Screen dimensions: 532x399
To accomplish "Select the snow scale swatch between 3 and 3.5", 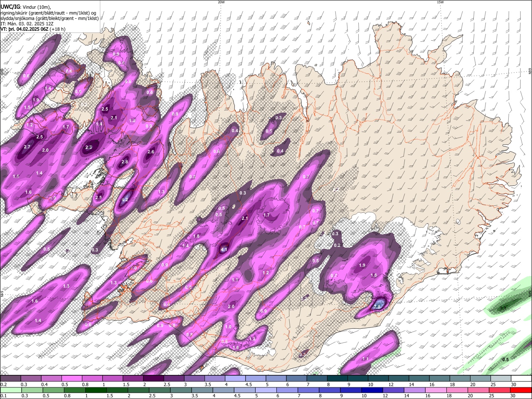I will click(195, 379).
